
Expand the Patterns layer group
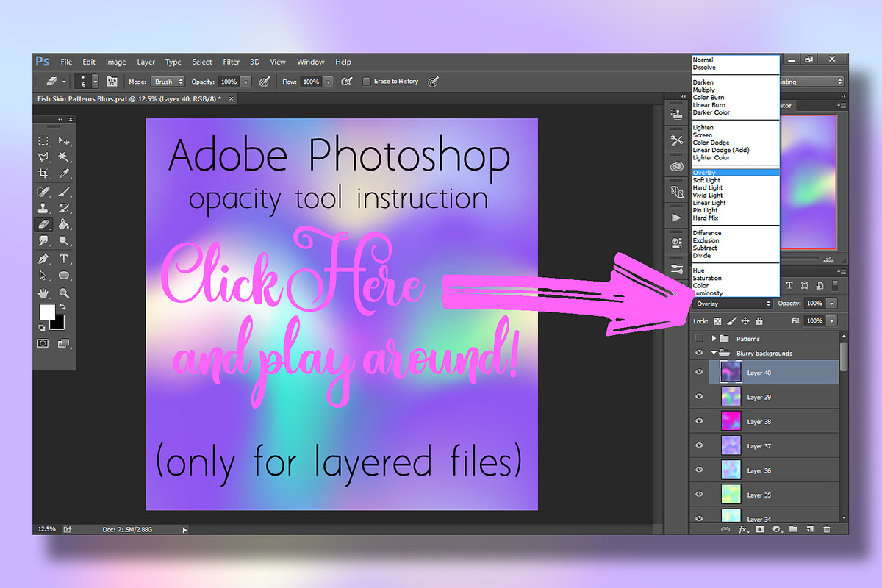[714, 339]
